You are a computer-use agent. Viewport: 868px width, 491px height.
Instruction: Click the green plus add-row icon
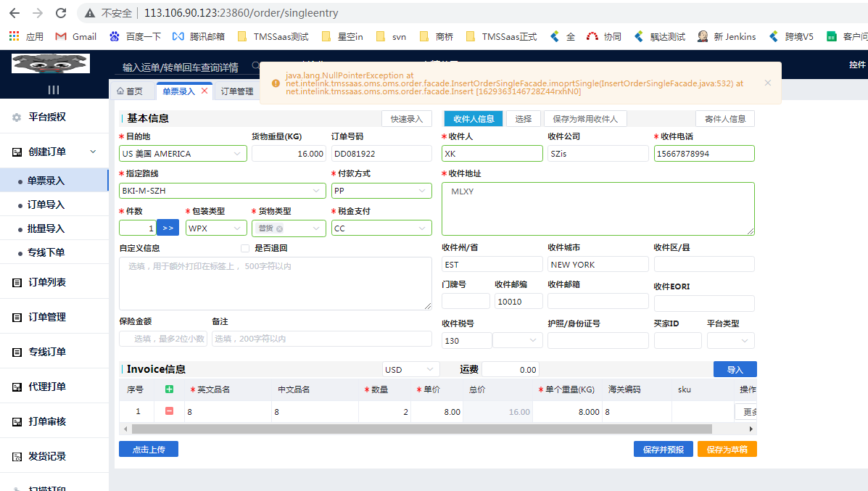pos(170,389)
